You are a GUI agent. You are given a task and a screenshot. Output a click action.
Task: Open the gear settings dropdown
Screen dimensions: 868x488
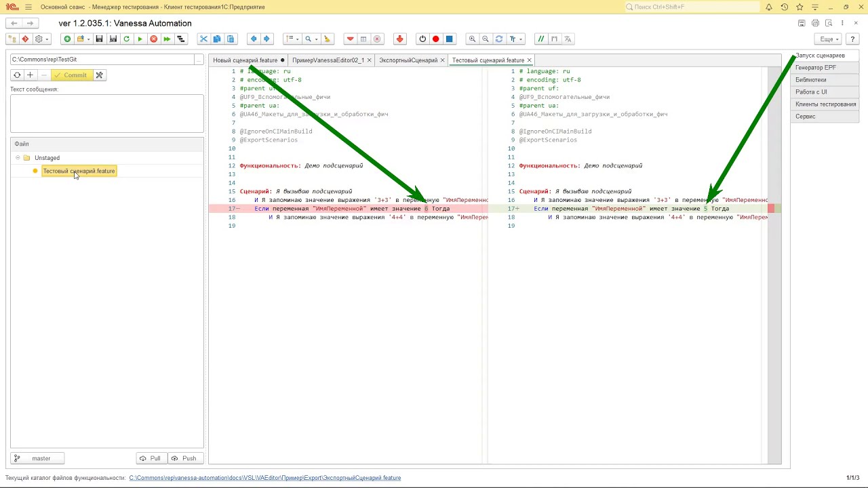[x=41, y=39]
